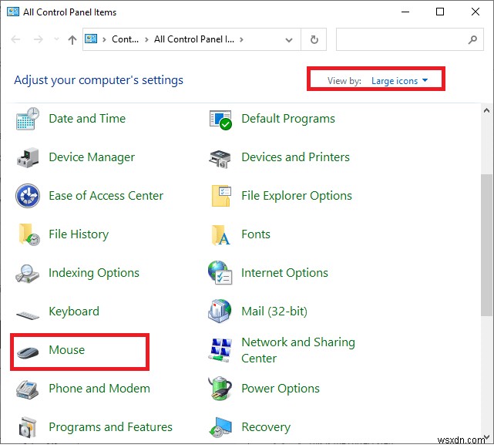This screenshot has width=494, height=448.
Task: Open the Devices and Printers link
Action: [x=295, y=157]
